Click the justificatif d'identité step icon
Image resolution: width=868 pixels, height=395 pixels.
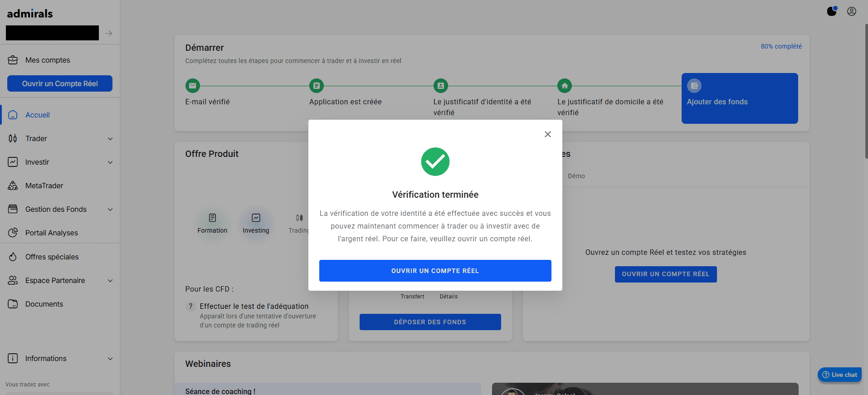click(x=441, y=85)
